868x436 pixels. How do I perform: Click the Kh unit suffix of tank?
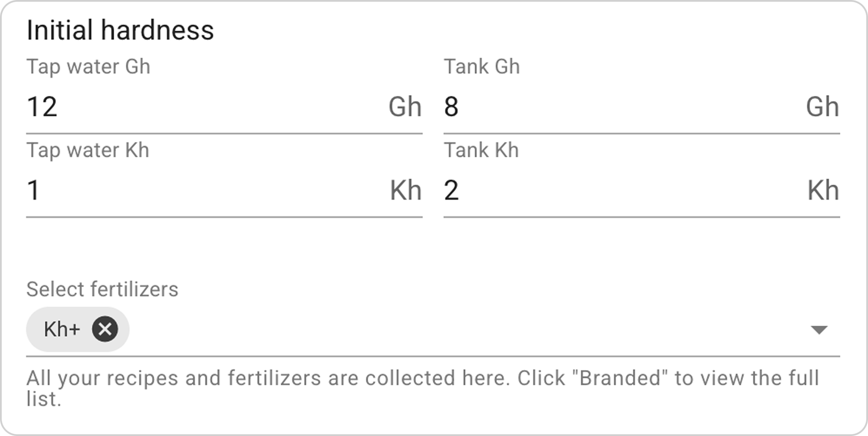823,190
